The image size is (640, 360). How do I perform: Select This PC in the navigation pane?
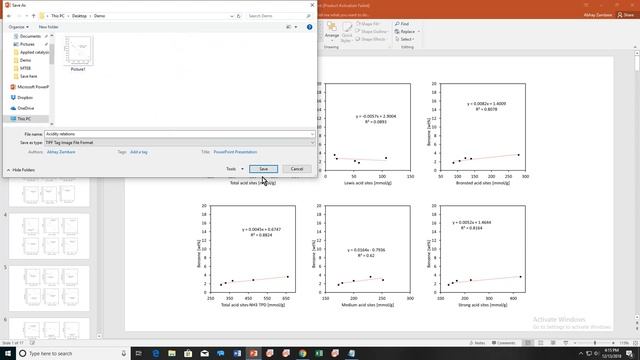24,119
